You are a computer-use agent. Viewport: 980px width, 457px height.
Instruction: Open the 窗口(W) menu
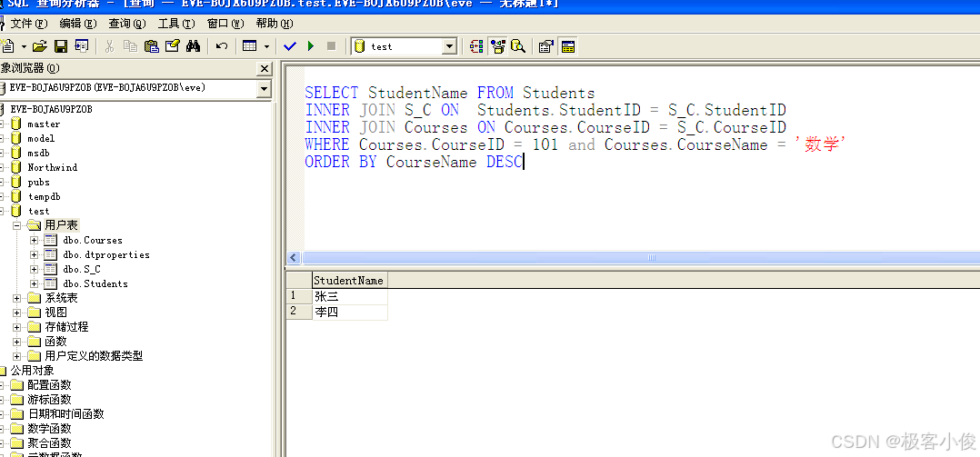(x=225, y=24)
